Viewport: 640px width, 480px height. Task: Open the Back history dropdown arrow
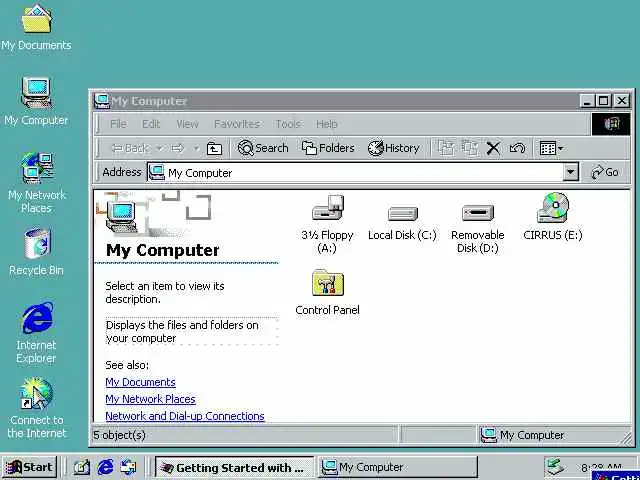[160, 148]
